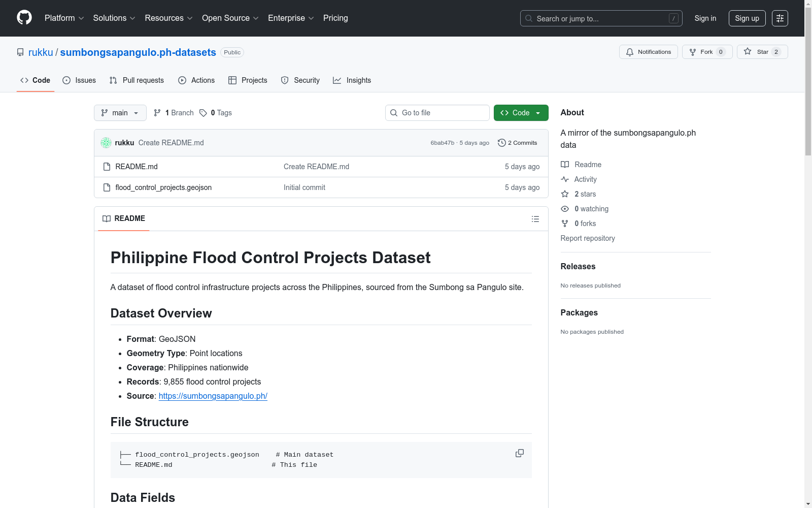Switch to the Actions tab
Image resolution: width=812 pixels, height=508 pixels.
coord(196,80)
